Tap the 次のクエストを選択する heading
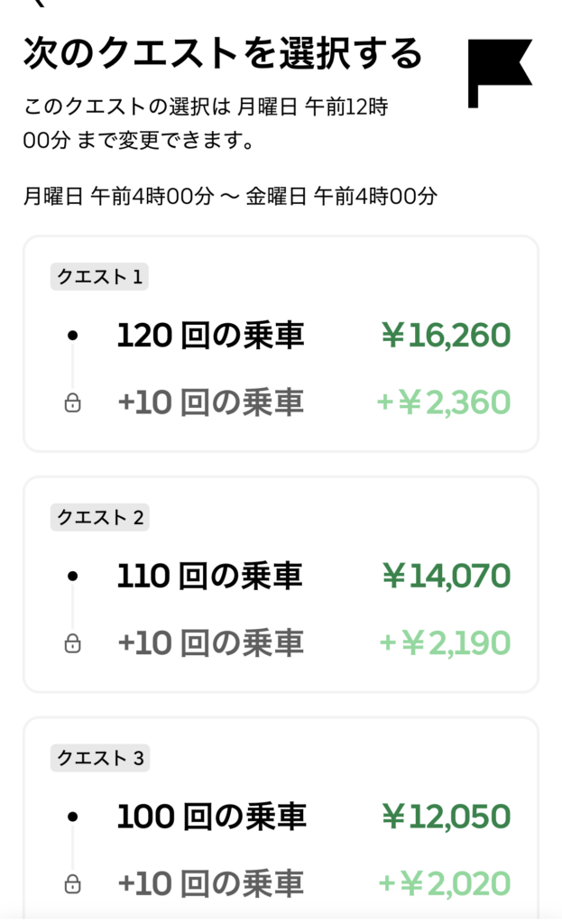The image size is (562, 924). click(x=222, y=55)
